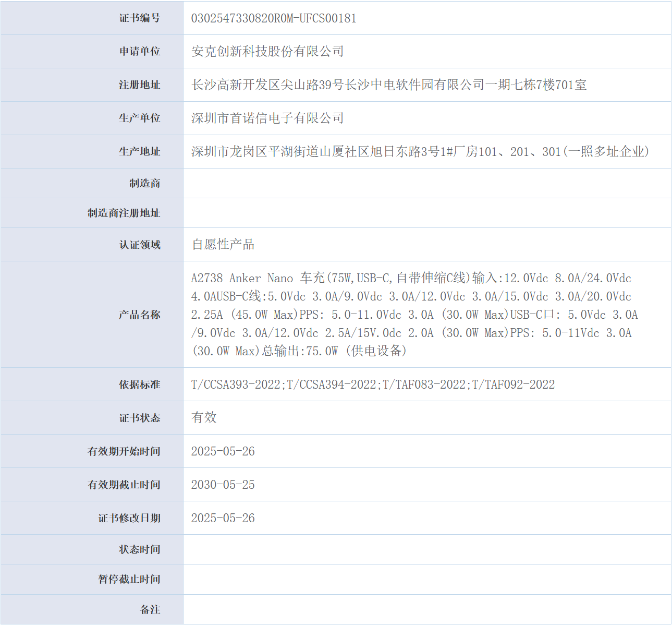Select the 证书编号 label cell
672x625 pixels.
click(x=92, y=18)
